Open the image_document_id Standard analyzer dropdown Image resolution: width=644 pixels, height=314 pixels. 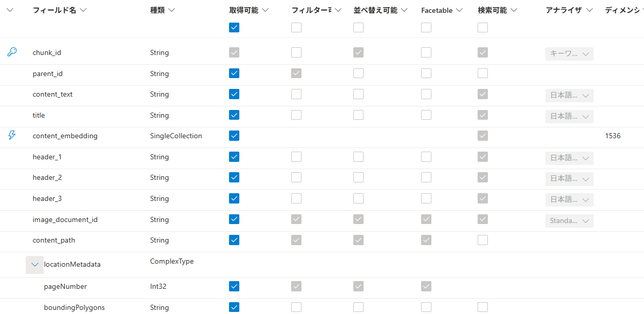point(570,221)
